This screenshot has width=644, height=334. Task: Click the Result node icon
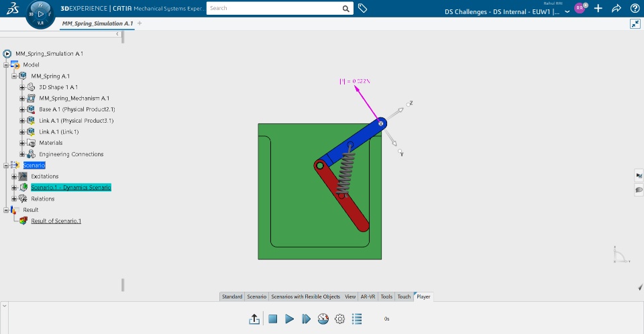[x=15, y=210]
